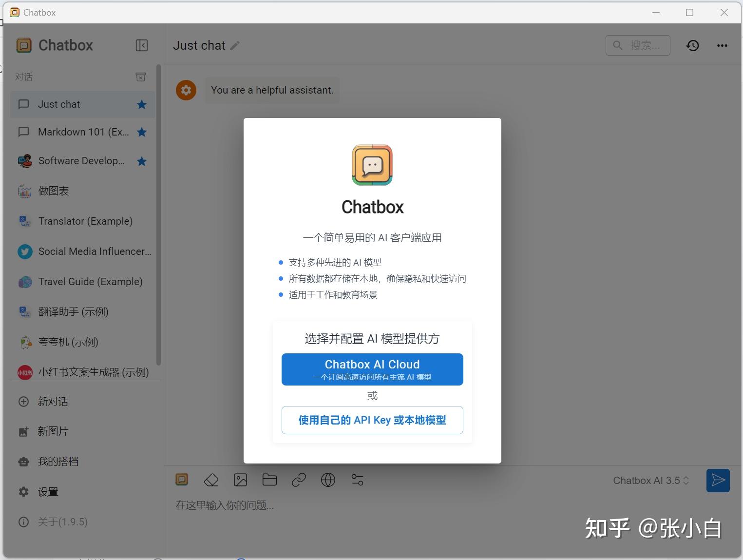Image resolution: width=743 pixels, height=560 pixels.
Task: Open the three-dot more menu
Action: 722,45
